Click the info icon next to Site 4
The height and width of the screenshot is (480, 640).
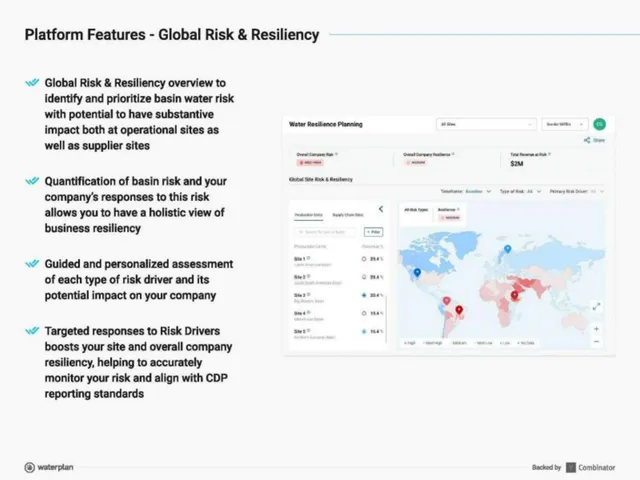pos(309,313)
